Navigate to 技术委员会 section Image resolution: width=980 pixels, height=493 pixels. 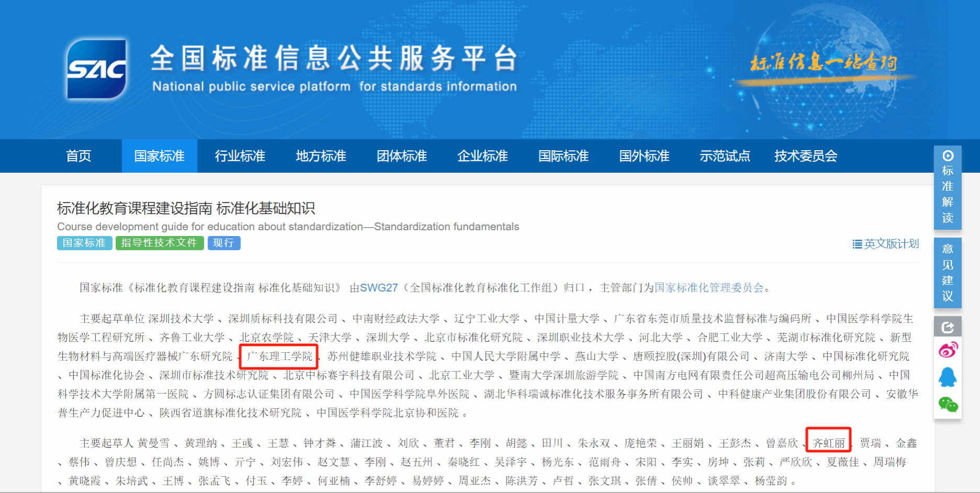tap(806, 156)
